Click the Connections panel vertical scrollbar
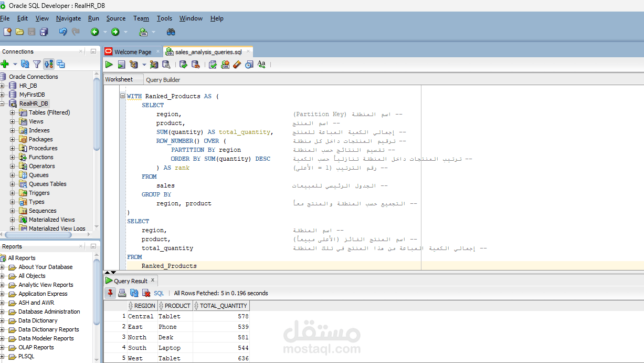 click(x=97, y=114)
